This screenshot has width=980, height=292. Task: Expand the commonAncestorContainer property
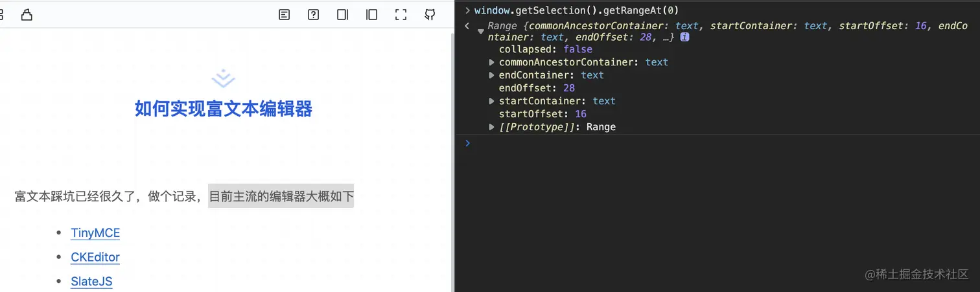(491, 62)
